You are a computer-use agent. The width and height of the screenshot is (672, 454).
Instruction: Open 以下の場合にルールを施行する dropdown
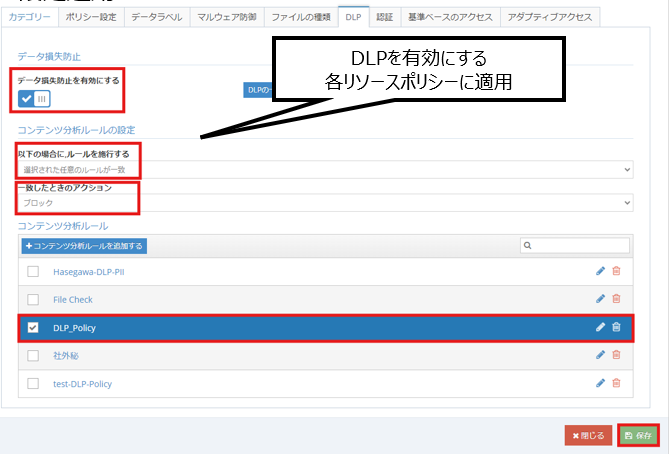[x=326, y=170]
